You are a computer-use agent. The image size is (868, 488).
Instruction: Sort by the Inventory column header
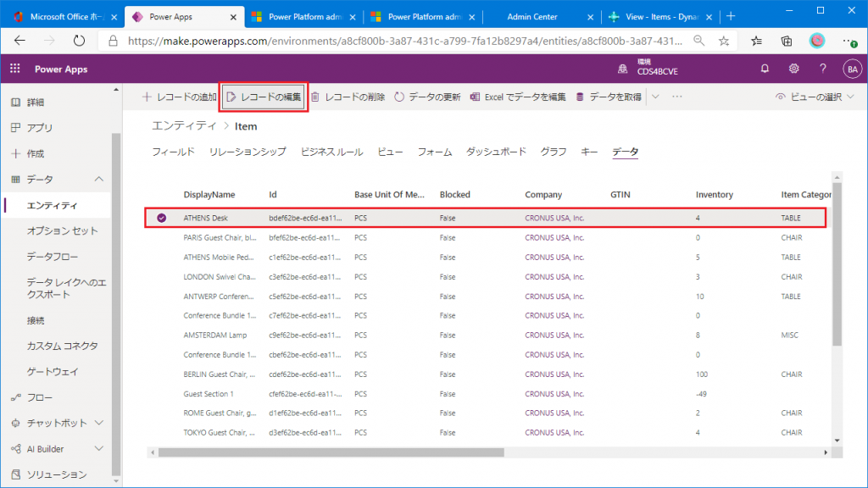pyautogui.click(x=714, y=195)
